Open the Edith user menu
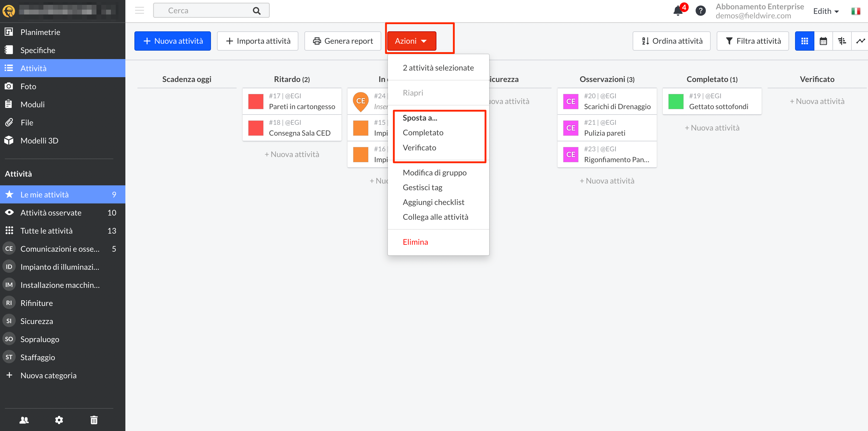Viewport: 868px width, 431px height. pos(826,11)
